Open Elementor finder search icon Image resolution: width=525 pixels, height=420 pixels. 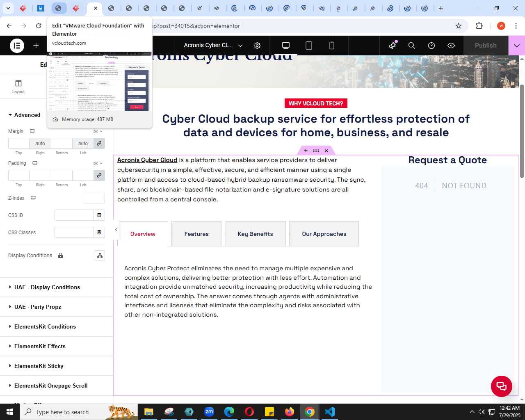click(x=412, y=46)
